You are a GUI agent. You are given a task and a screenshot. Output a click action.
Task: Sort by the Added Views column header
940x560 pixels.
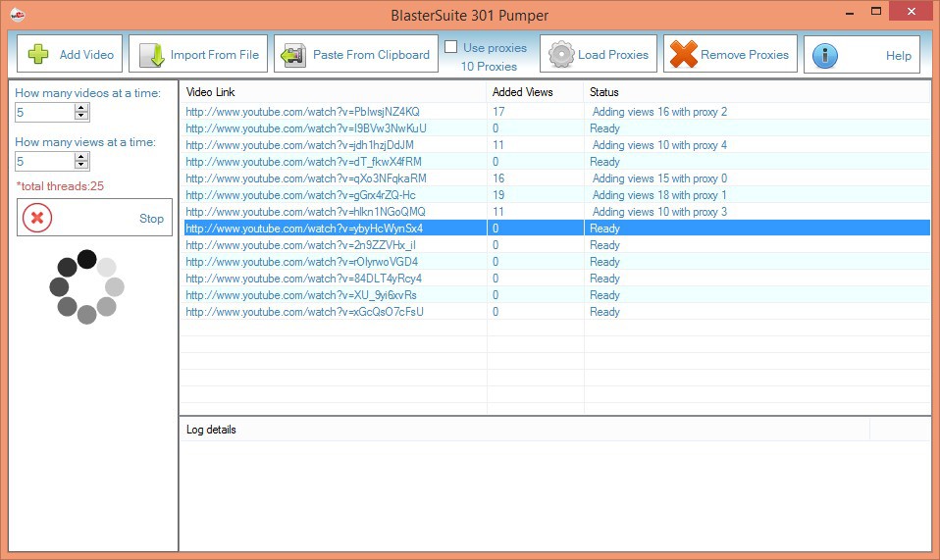coord(522,92)
